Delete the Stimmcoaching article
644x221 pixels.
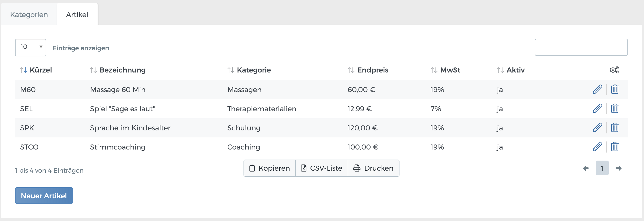(615, 147)
